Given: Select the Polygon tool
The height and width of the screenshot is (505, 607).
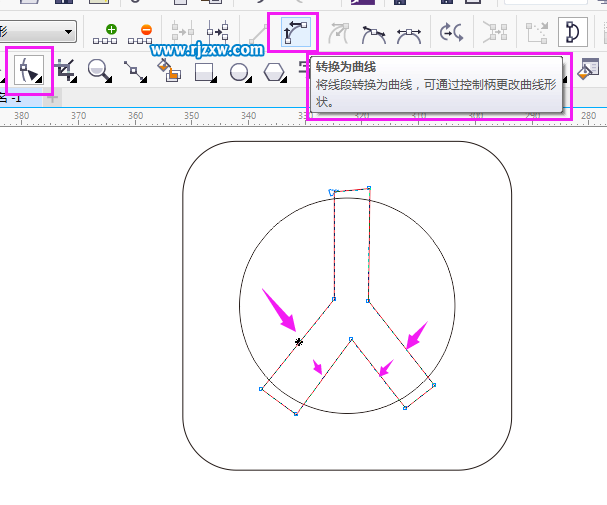Looking at the screenshot, I should tap(275, 72).
